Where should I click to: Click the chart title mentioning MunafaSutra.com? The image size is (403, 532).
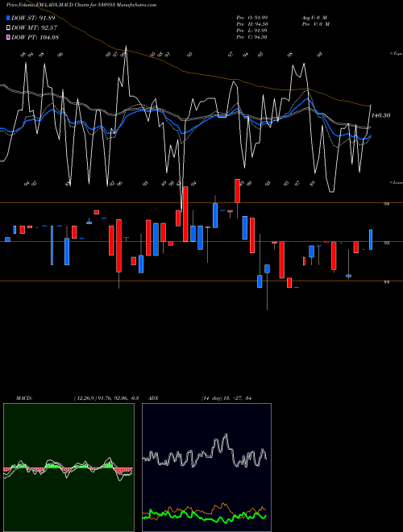[x=81, y=5]
